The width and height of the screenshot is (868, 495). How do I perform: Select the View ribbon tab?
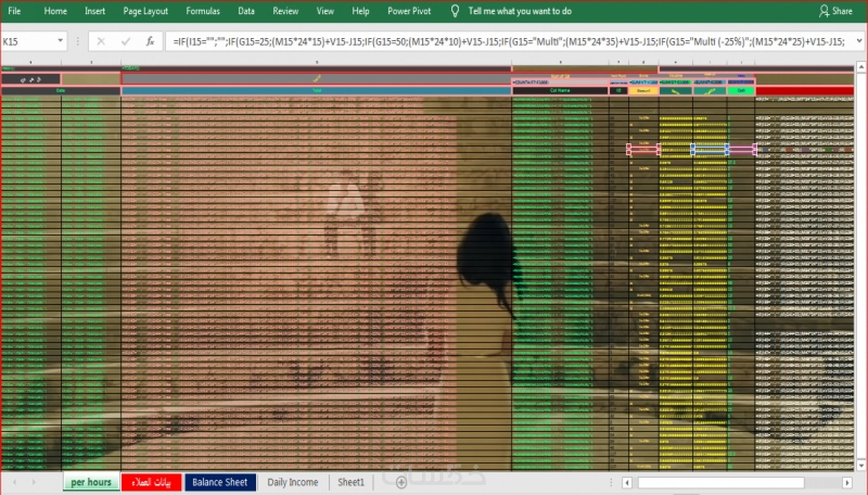tap(325, 11)
